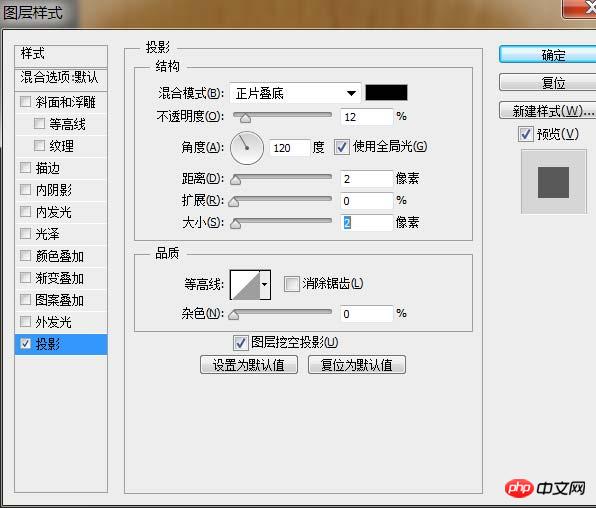
Task: Check the 光泽 effect box
Action: [x=25, y=233]
